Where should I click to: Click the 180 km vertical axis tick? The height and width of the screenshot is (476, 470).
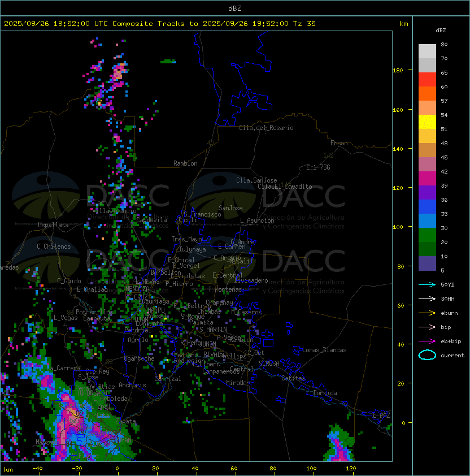click(398, 70)
